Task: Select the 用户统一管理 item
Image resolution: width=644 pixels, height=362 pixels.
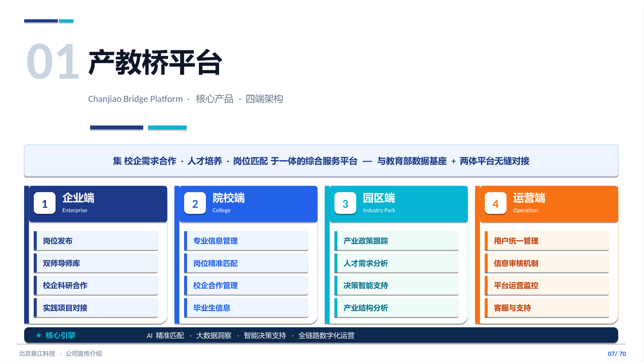Action: pyautogui.click(x=547, y=241)
